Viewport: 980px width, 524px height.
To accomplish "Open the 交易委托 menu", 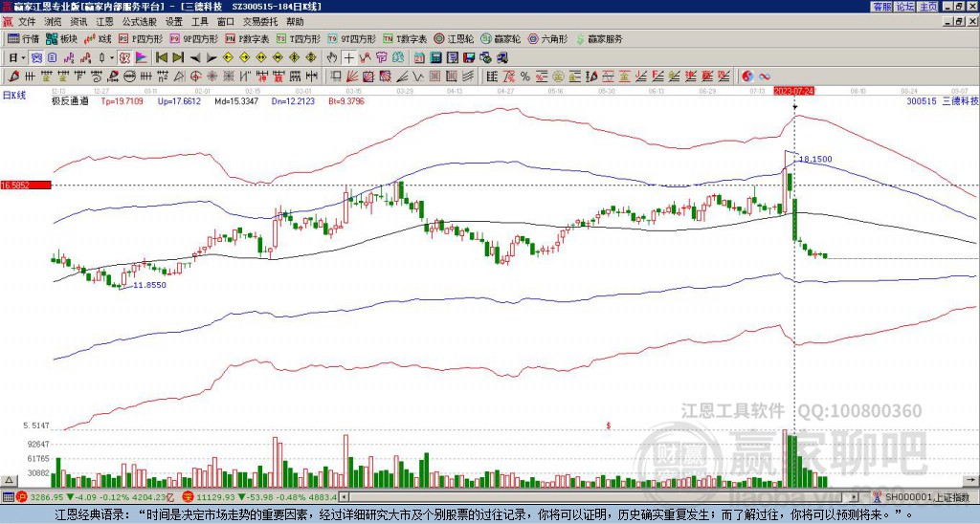I will [x=260, y=22].
